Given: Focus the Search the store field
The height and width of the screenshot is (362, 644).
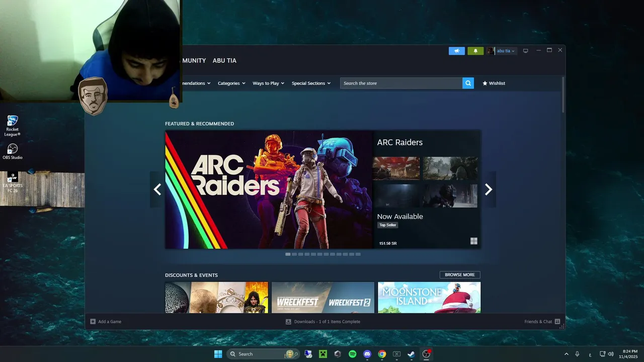Looking at the screenshot, I should 401,83.
